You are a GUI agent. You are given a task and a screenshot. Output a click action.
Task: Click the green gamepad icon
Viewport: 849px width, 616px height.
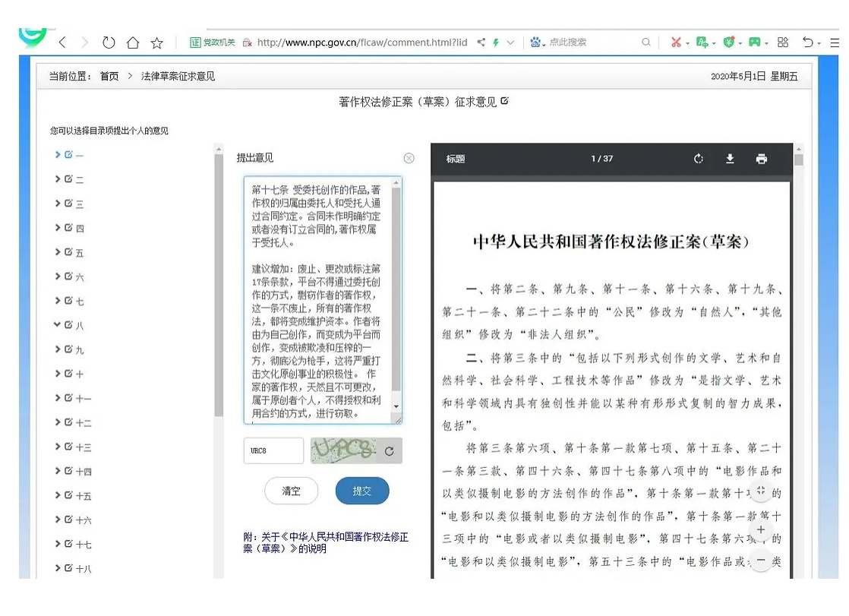tap(755, 42)
